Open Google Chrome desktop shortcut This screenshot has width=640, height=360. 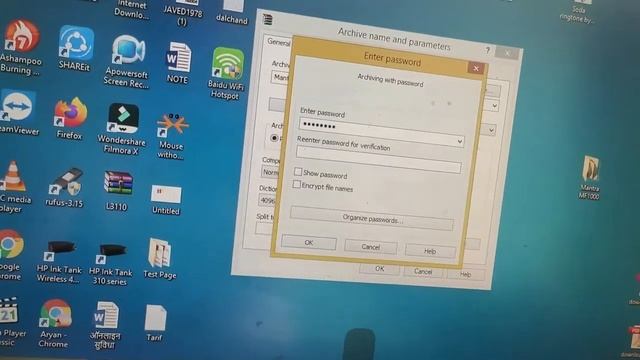tap(11, 255)
